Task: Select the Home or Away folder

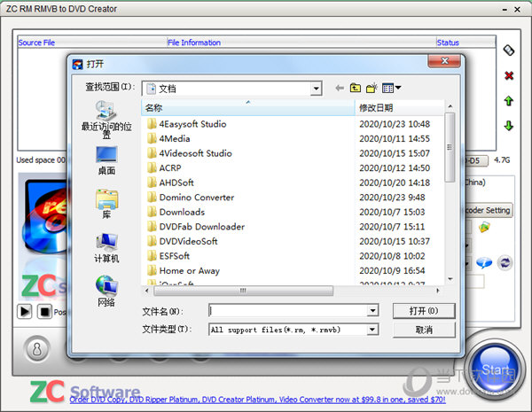Action: coord(184,270)
